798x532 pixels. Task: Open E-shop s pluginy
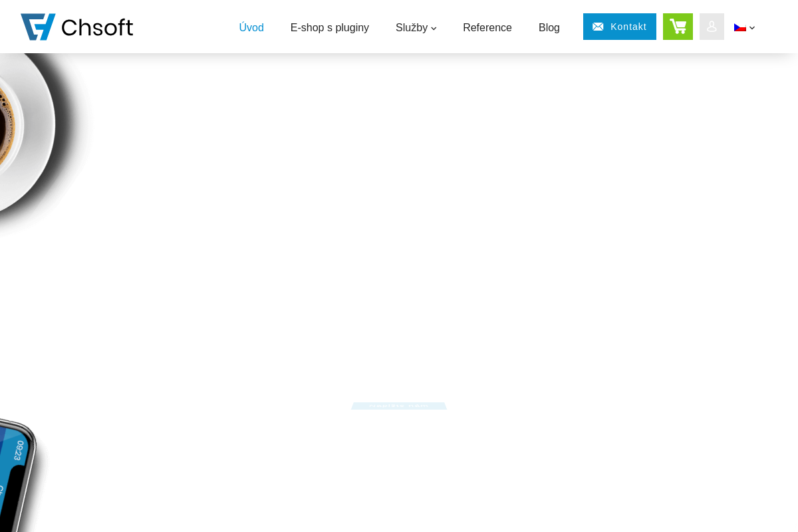(x=330, y=28)
